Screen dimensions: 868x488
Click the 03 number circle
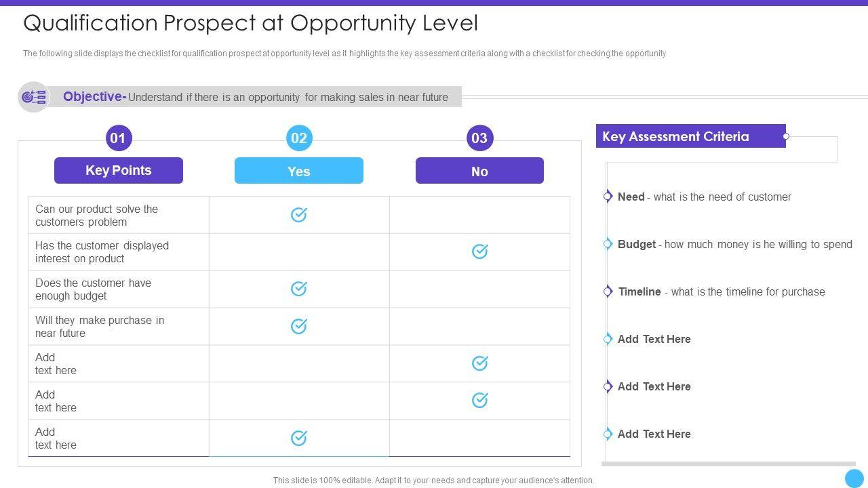(x=479, y=138)
